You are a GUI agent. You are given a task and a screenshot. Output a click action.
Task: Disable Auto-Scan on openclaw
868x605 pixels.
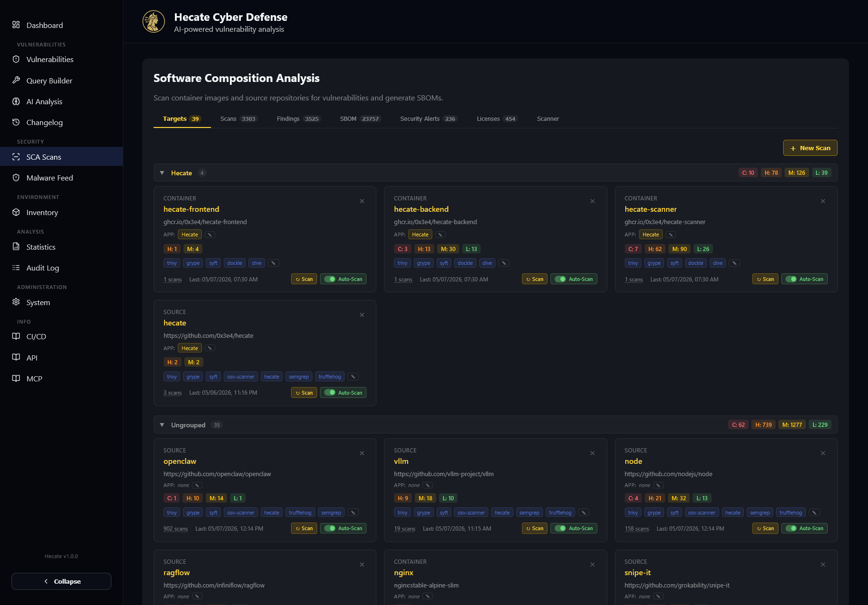click(x=343, y=528)
